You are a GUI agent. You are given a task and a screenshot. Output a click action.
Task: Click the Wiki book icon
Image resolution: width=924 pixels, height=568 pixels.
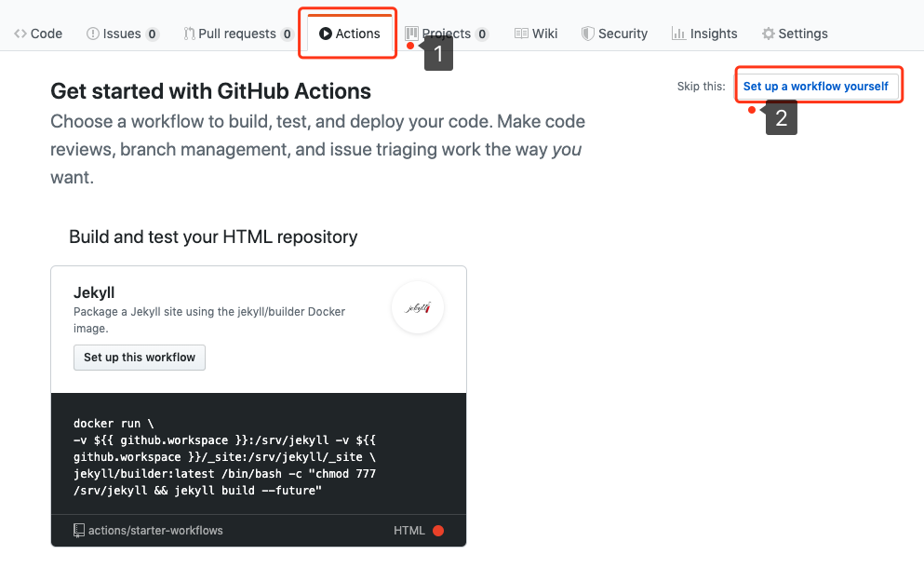(521, 34)
